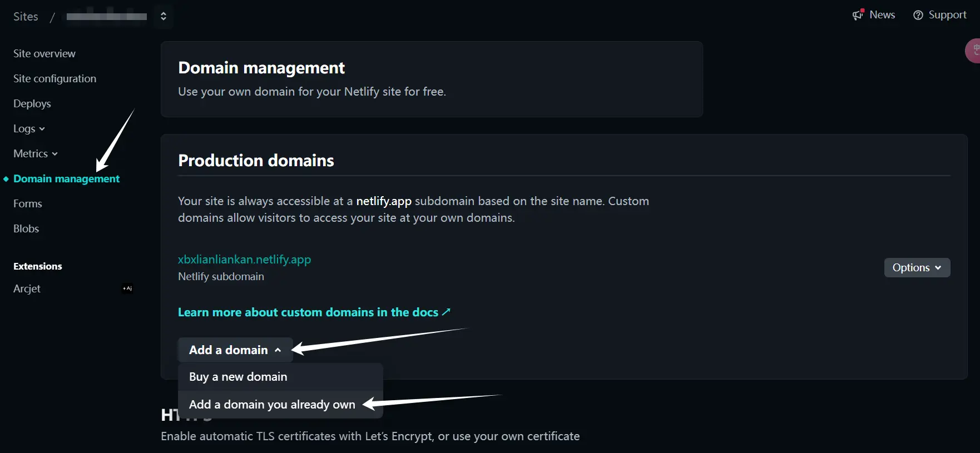The image size is (980, 453).
Task: Open xbxlianliankan.netlify.app link
Action: pos(244,260)
